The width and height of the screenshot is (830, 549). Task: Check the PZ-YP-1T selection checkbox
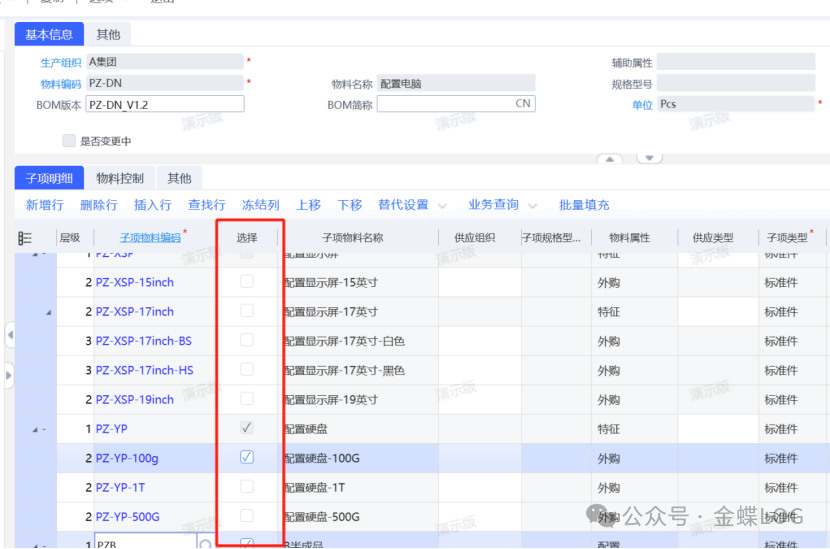pos(247,487)
